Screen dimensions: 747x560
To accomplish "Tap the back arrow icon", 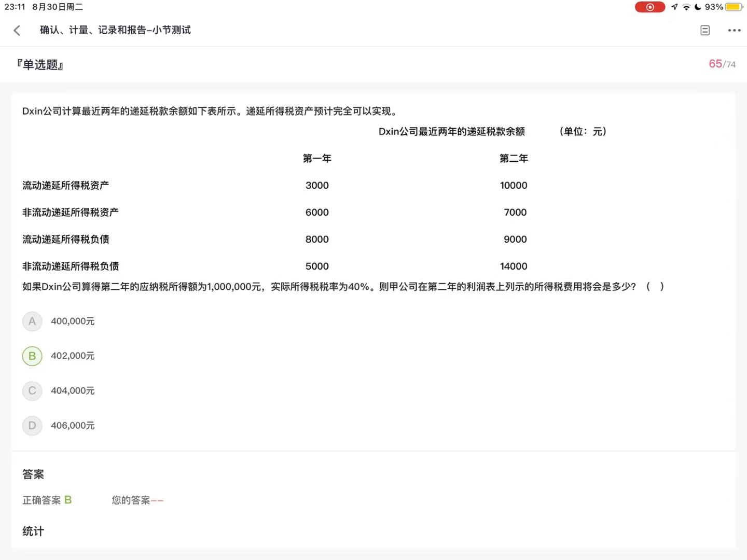I will coord(17,31).
